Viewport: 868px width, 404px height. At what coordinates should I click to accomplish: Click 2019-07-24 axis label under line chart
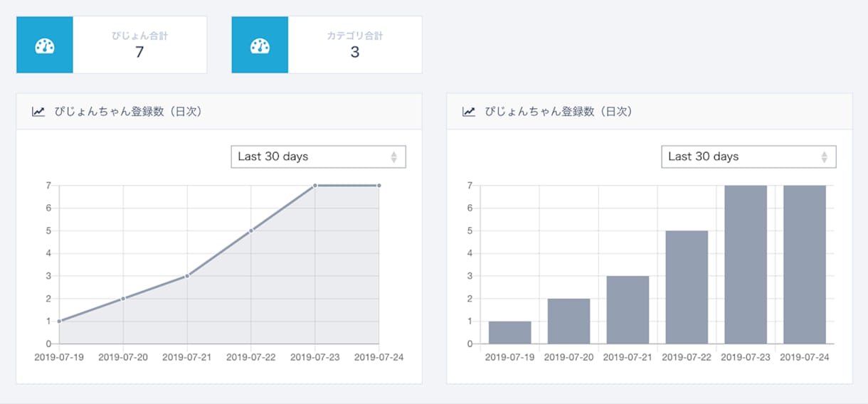click(379, 357)
